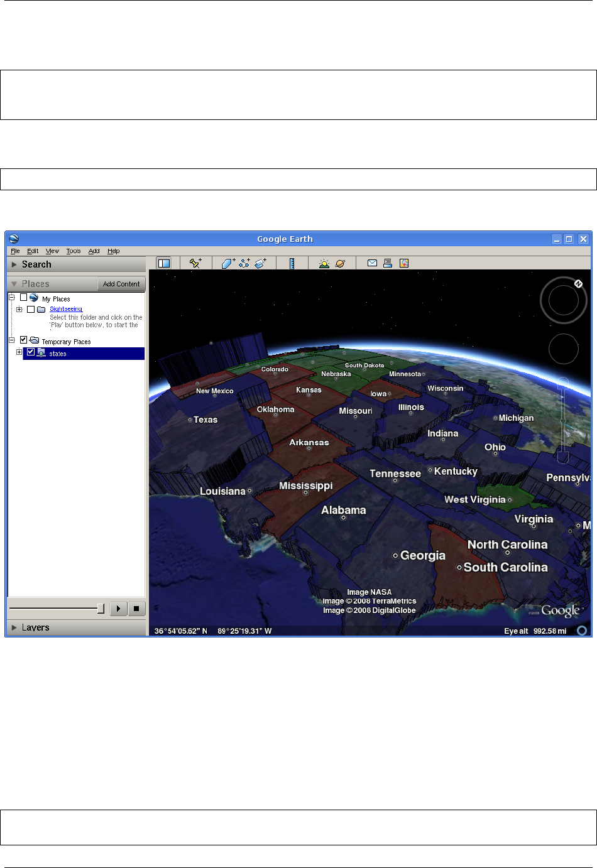Click the Add Placemark pushpin icon
Screen dimensions: 597x868
[195, 263]
